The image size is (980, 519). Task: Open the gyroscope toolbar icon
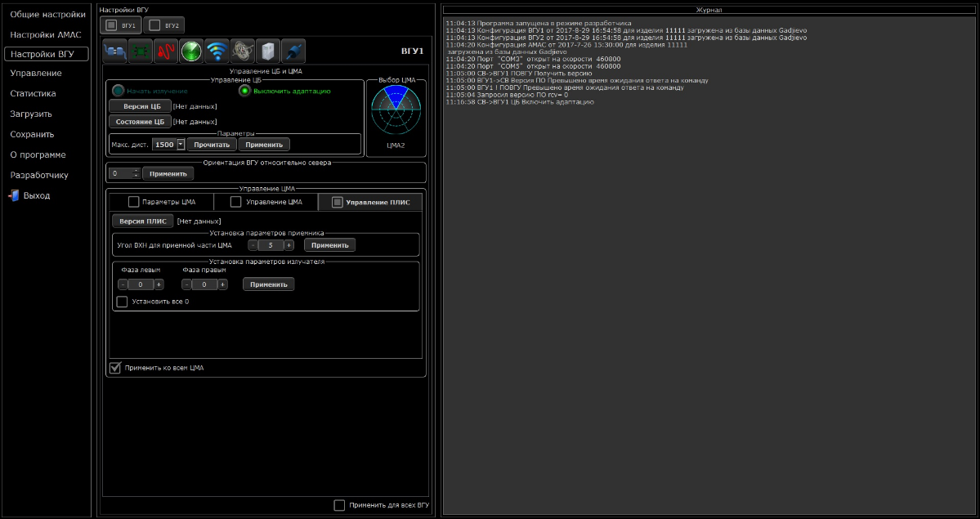[x=243, y=51]
